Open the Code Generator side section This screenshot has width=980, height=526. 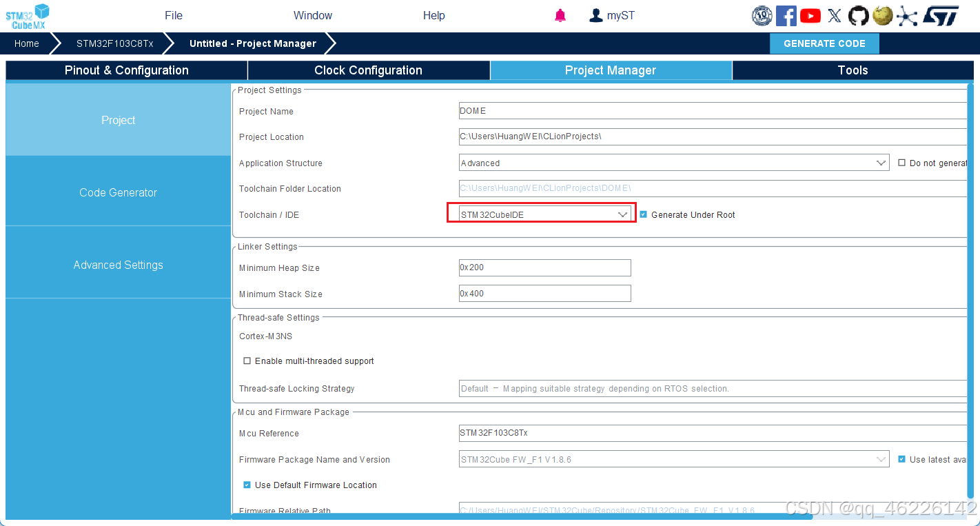click(119, 192)
